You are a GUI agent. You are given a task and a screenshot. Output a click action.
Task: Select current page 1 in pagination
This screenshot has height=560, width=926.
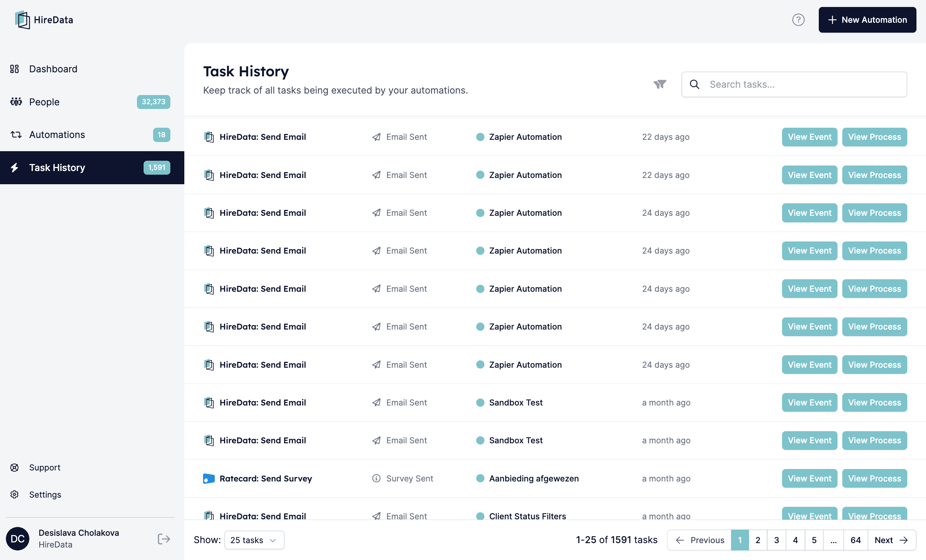(x=739, y=540)
